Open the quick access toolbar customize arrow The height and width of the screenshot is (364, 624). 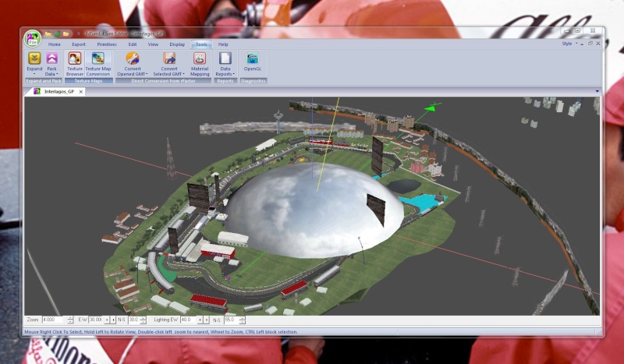tap(79, 34)
